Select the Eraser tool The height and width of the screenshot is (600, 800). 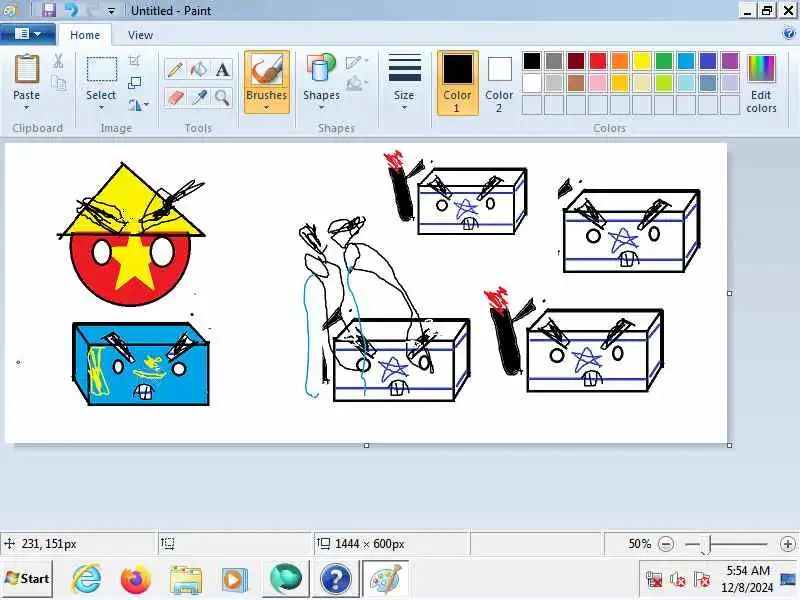175,97
